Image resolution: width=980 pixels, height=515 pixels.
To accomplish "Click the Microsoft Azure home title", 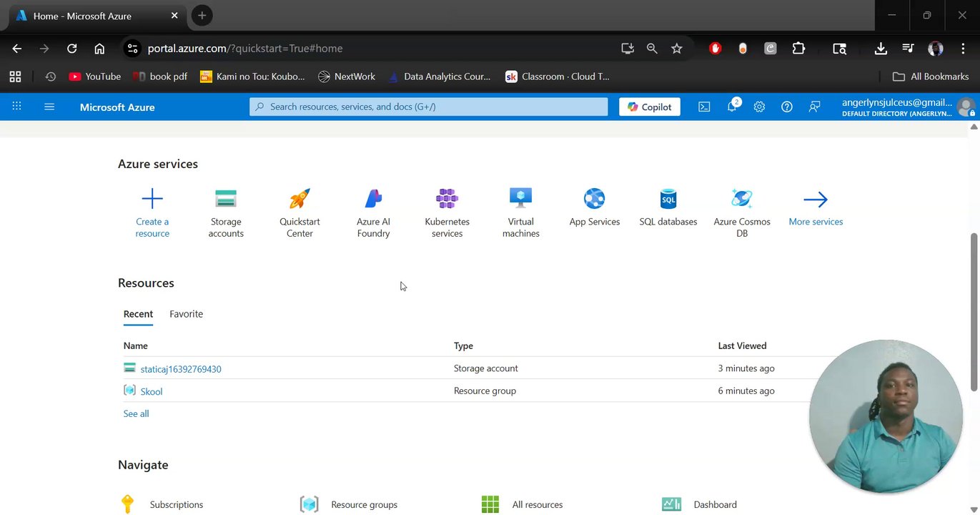I will [117, 107].
